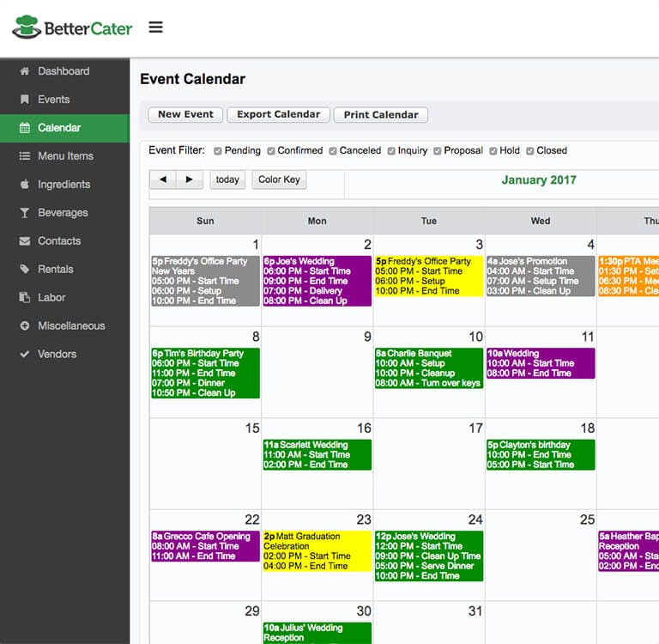Select the Menu Items list icon
This screenshot has height=644, width=659.
25,156
